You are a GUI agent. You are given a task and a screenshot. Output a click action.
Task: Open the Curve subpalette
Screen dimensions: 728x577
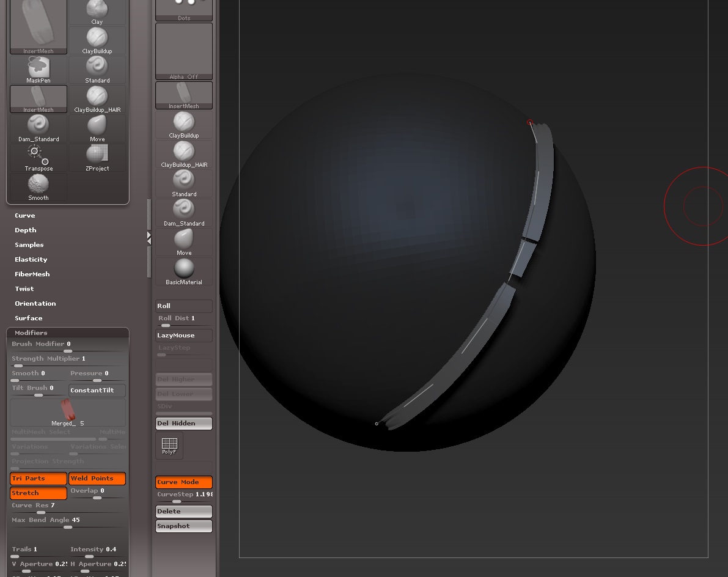pos(24,215)
